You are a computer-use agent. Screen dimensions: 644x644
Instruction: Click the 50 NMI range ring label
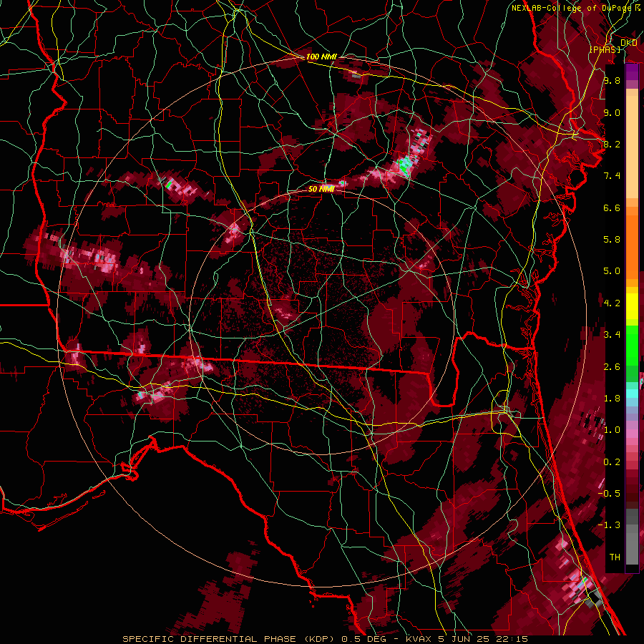(321, 189)
